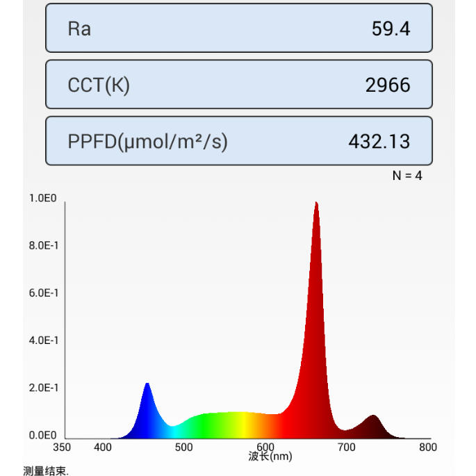
Task: Click the Ra value 59.4
Action: pyautogui.click(x=391, y=29)
